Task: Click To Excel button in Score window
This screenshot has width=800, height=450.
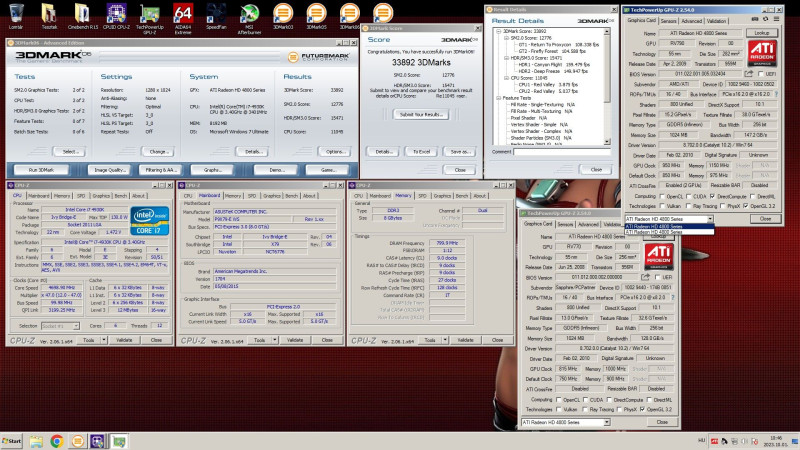Action: pyautogui.click(x=421, y=152)
